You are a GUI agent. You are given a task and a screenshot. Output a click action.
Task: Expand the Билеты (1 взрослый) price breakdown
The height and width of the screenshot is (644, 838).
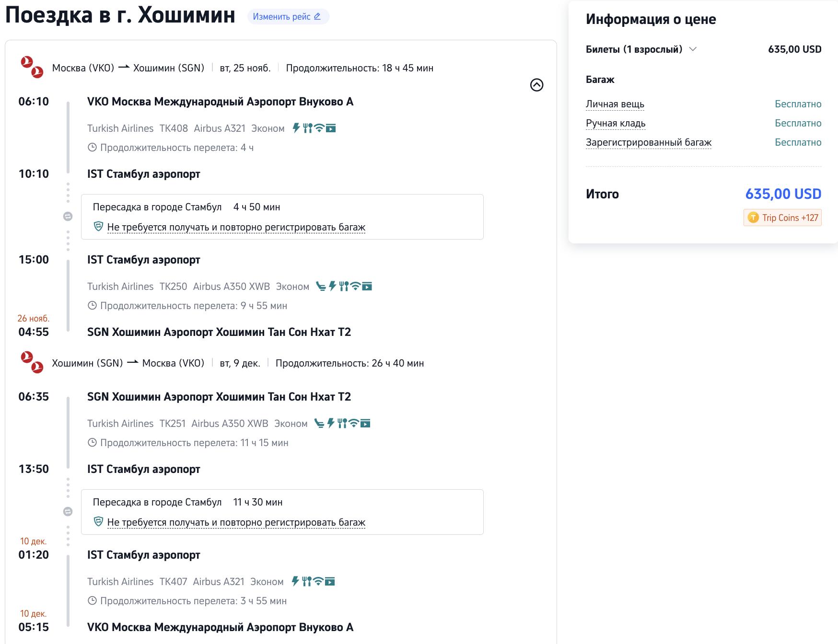pos(693,49)
